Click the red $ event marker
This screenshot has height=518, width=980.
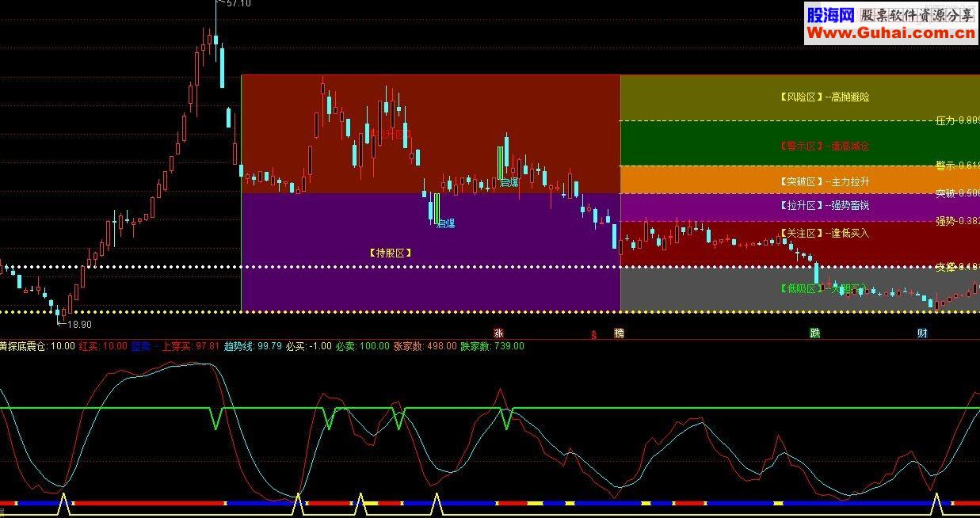click(593, 335)
